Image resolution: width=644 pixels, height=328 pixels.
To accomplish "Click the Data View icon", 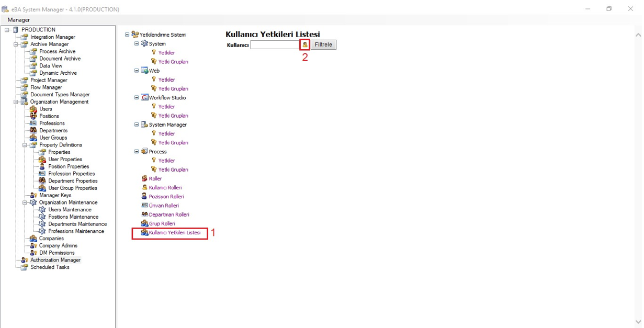I will 33,66.
